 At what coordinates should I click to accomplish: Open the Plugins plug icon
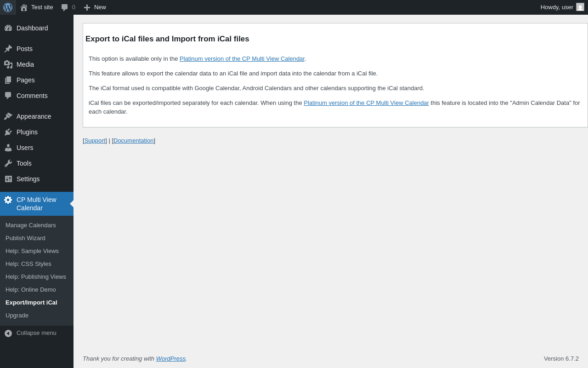click(x=8, y=132)
